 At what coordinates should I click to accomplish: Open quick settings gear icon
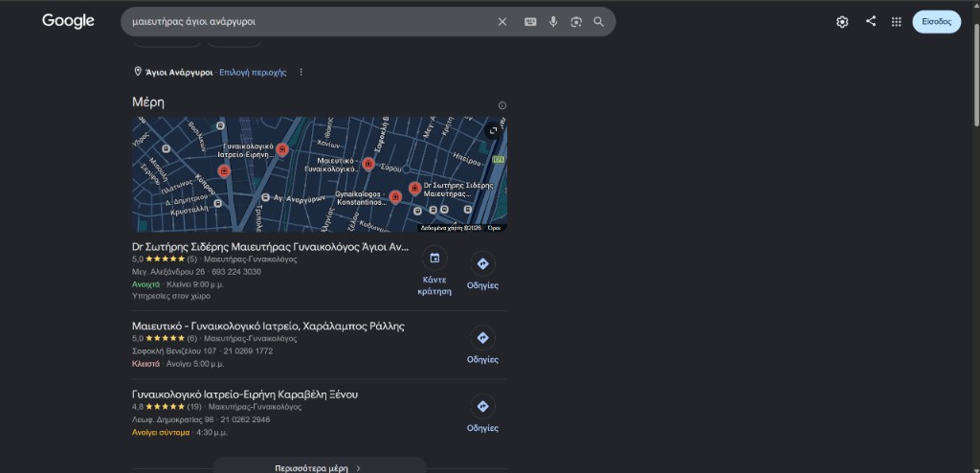click(842, 22)
